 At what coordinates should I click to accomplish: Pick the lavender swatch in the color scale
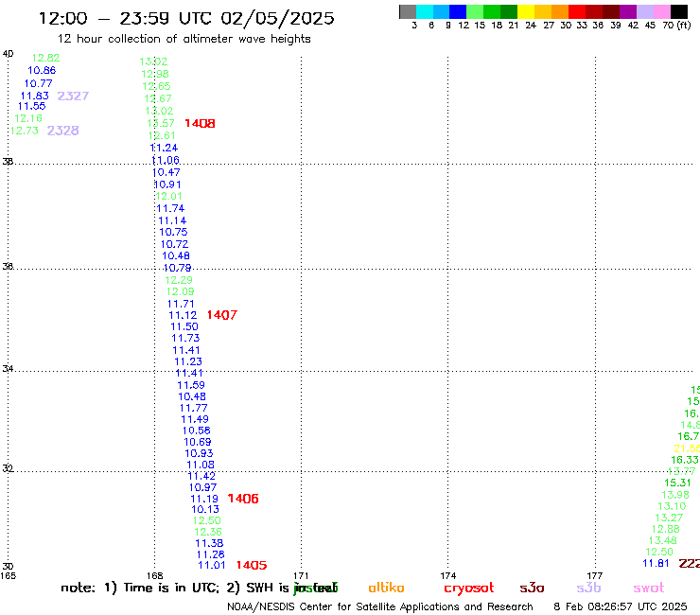(x=645, y=11)
